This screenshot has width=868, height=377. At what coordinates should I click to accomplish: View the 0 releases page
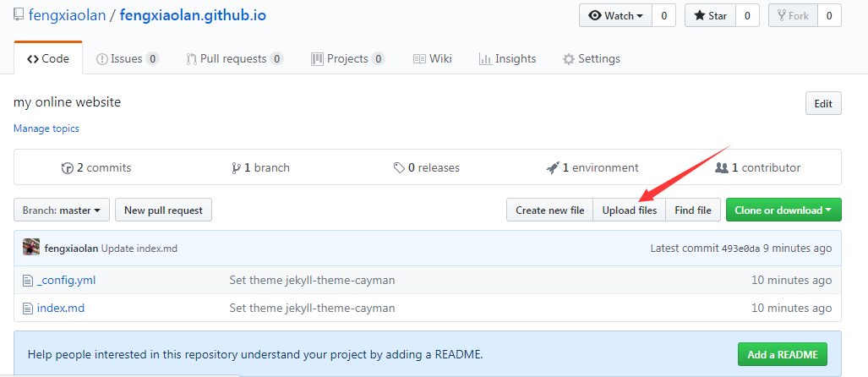pyautogui.click(x=426, y=167)
